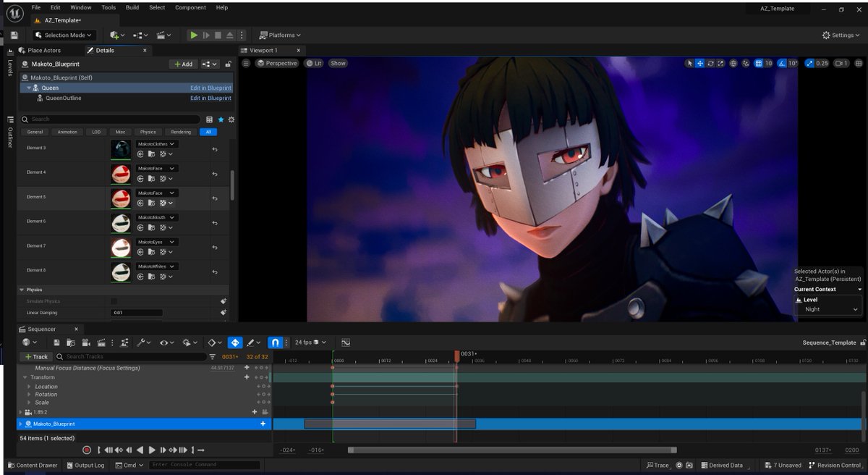868x475 pixels.
Task: Click the Element 7 MakotoEyes material thumbnail
Action: 120,247
